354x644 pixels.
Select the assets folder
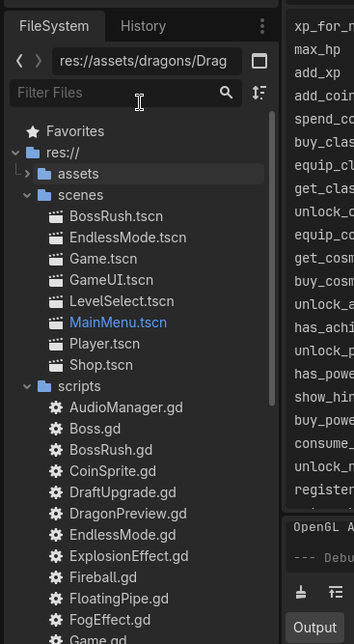[149, 174]
